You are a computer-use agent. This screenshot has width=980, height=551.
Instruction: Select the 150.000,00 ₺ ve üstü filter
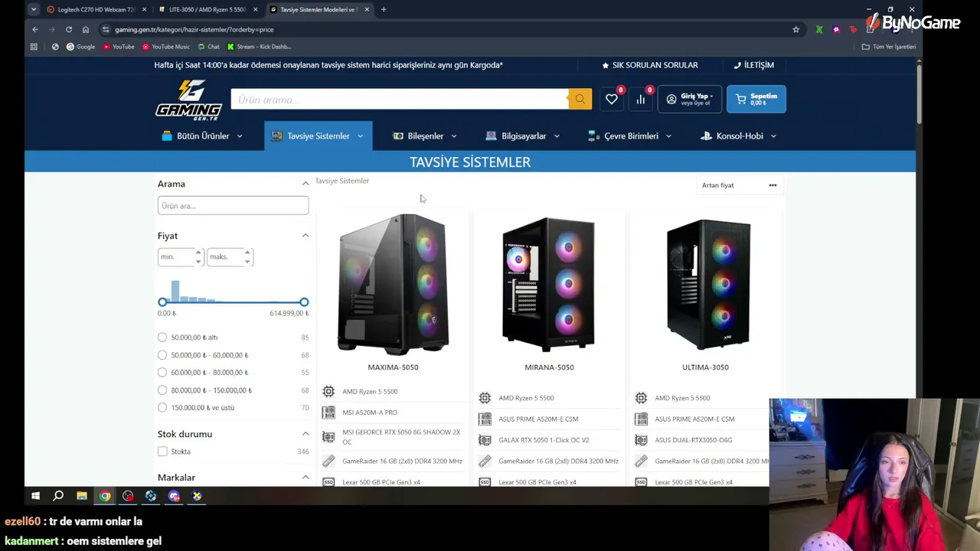[162, 408]
